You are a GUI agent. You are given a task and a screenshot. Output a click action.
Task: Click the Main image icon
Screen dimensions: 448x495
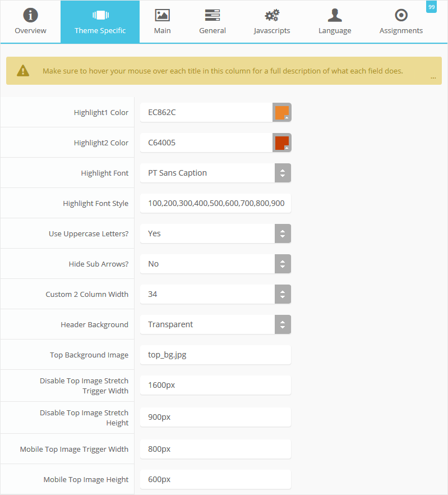(162, 15)
